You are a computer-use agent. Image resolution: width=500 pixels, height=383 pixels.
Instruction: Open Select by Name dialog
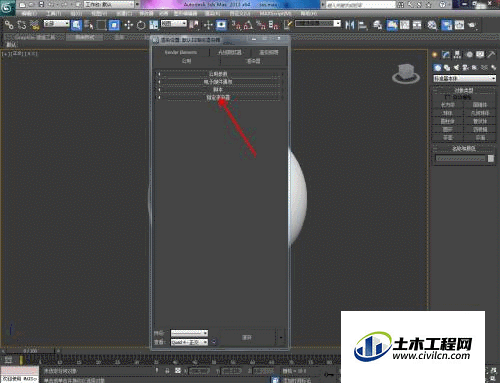point(89,25)
